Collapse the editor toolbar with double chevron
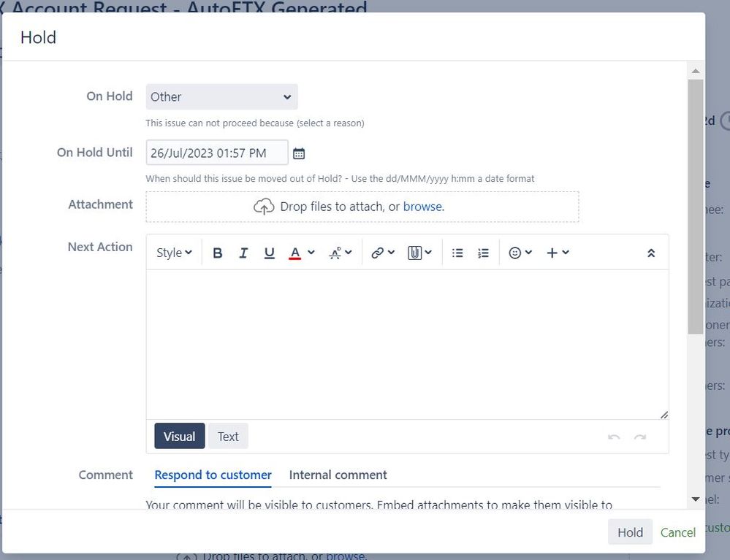The width and height of the screenshot is (730, 560). click(x=651, y=253)
